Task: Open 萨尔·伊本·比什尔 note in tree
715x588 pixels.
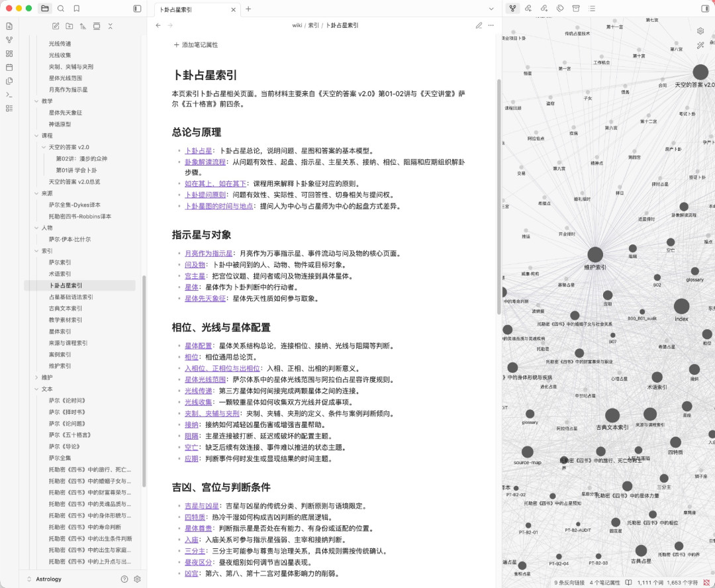Action: (x=70, y=239)
